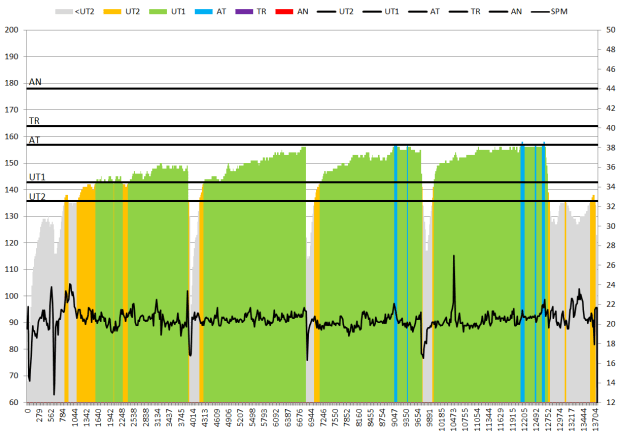Click the 100 label on left axis
620x443 pixels.
(12, 296)
